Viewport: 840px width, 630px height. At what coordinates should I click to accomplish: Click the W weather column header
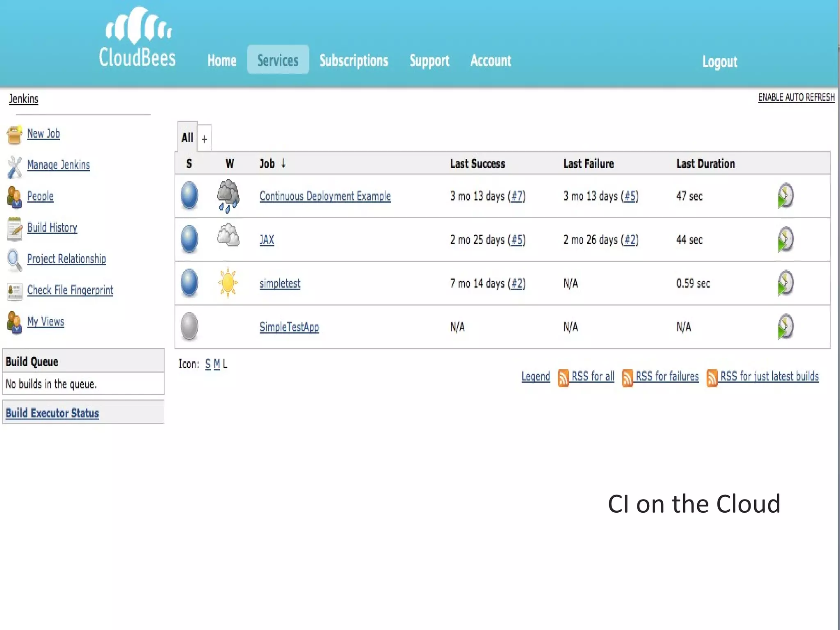[230, 164]
